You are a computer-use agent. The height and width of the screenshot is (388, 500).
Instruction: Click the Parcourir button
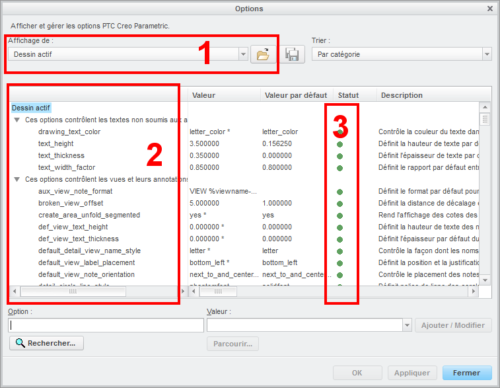click(233, 344)
